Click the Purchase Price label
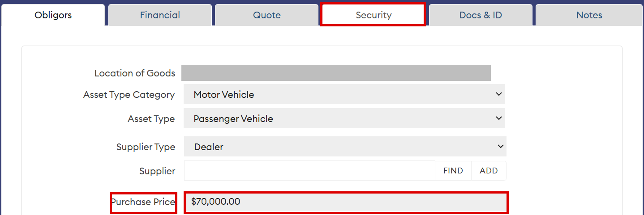 (143, 202)
